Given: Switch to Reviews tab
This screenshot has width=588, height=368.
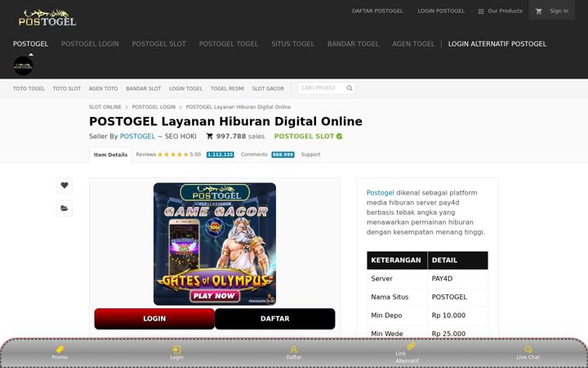Looking at the screenshot, I should pyautogui.click(x=146, y=155).
